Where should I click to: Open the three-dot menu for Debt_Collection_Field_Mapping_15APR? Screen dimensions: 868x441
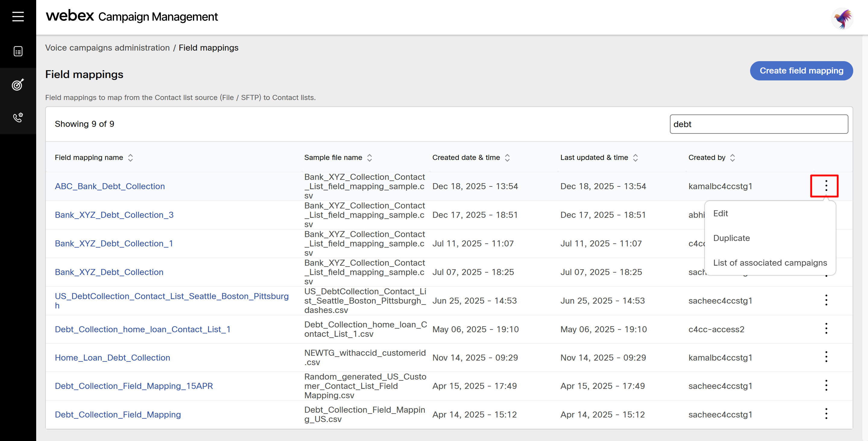pyautogui.click(x=826, y=386)
